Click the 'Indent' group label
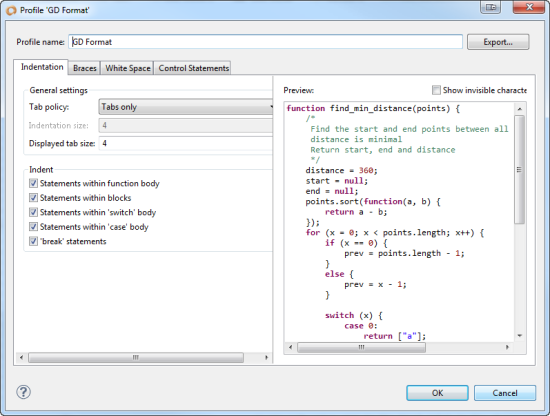Image resolution: width=550 pixels, height=416 pixels. tap(41, 170)
